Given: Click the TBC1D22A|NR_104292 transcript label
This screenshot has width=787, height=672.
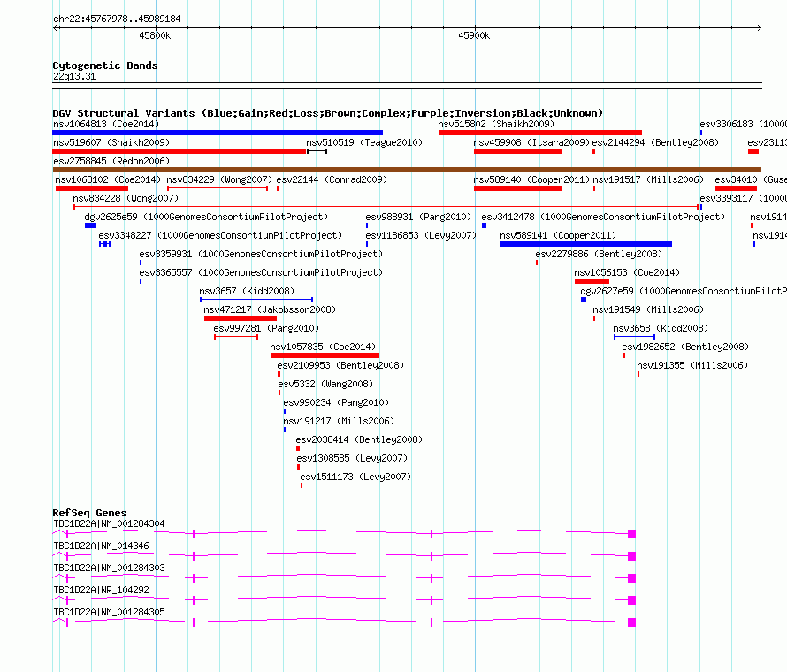Looking at the screenshot, I should (x=101, y=590).
